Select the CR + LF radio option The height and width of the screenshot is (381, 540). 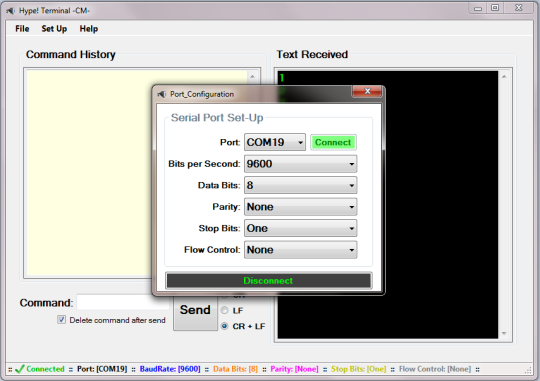point(225,326)
